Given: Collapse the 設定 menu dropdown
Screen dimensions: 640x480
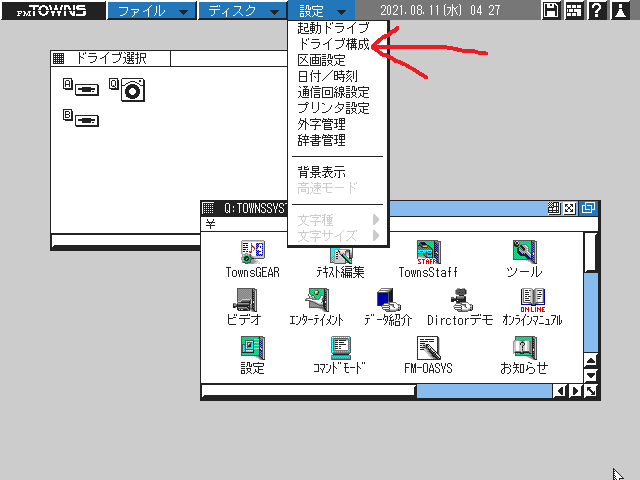Looking at the screenshot, I should click(322, 10).
